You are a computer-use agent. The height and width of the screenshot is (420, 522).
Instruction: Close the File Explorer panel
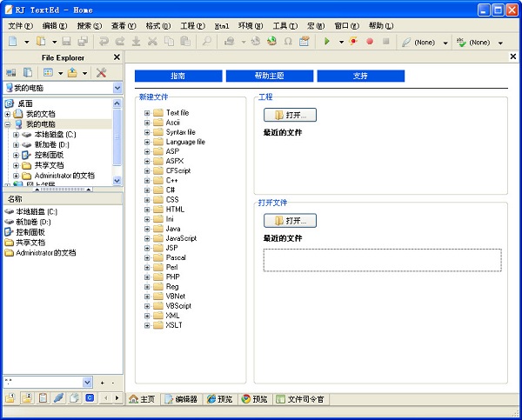[117, 57]
